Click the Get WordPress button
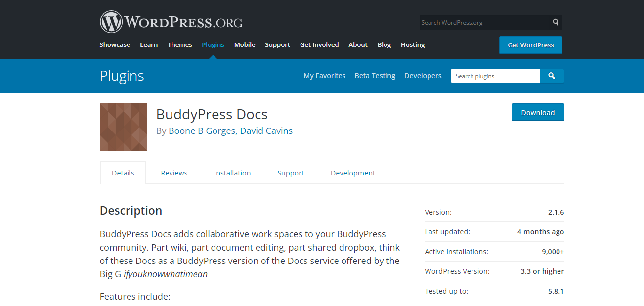This screenshot has width=644, height=306. 530,45
